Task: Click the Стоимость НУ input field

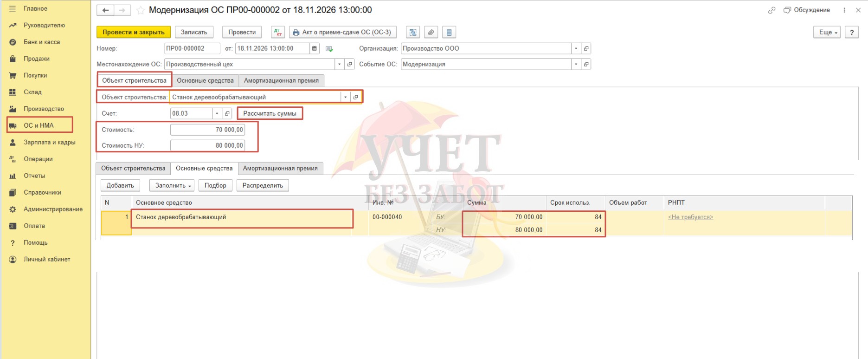Action: (x=207, y=145)
